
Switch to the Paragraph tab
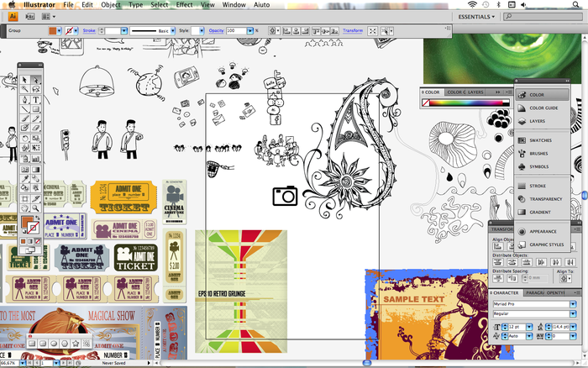533,292
